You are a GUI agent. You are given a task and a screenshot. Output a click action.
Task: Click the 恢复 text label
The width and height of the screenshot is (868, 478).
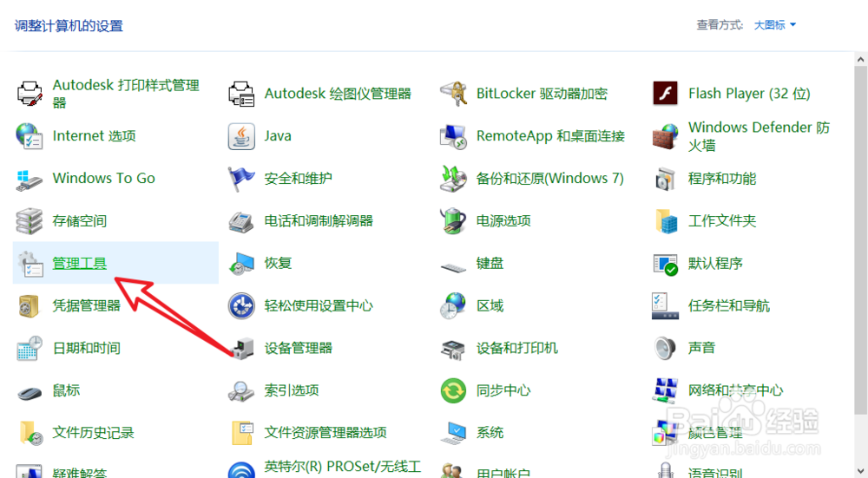278,264
